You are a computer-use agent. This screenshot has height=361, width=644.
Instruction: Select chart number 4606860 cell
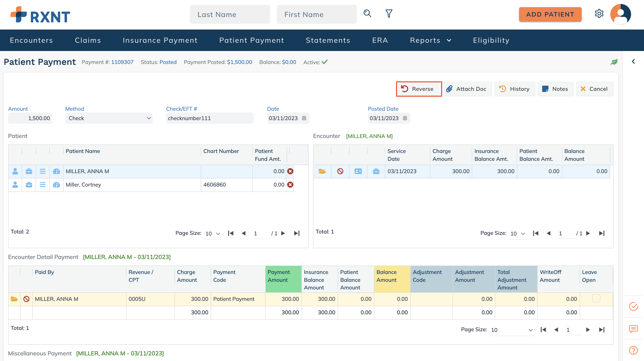(227, 185)
